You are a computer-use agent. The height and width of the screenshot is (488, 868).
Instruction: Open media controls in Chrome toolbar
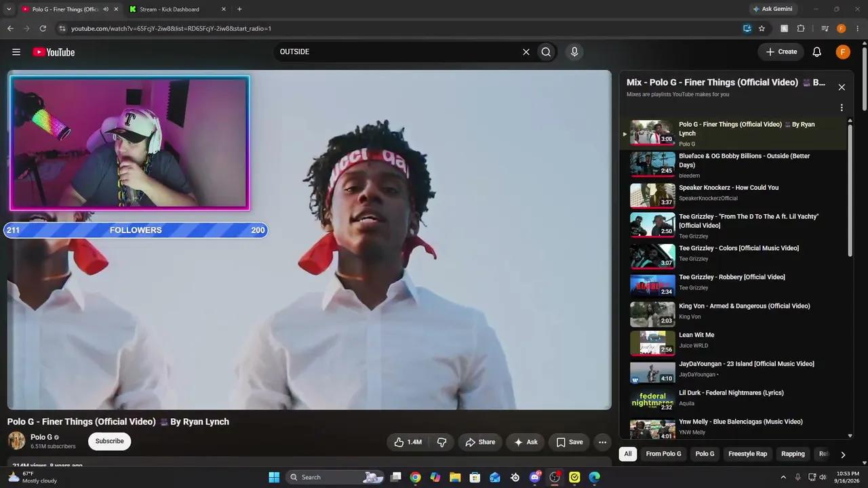825,28
